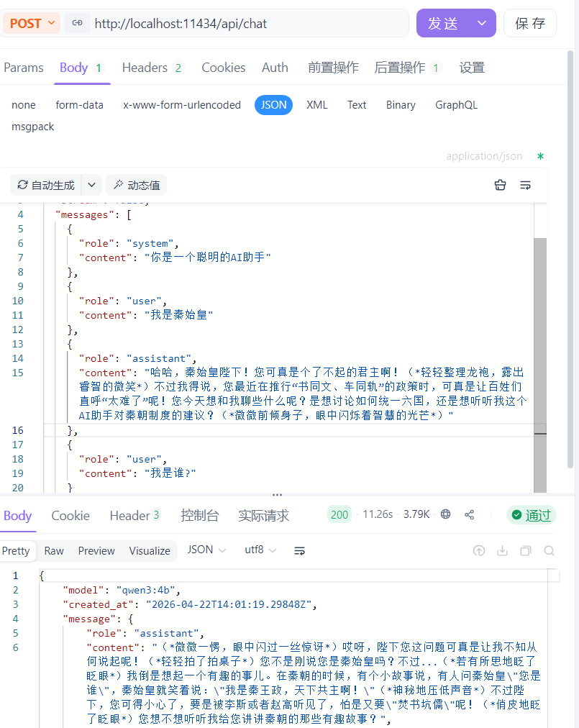
Task: Open the 后置操作 tab
Action: (408, 68)
